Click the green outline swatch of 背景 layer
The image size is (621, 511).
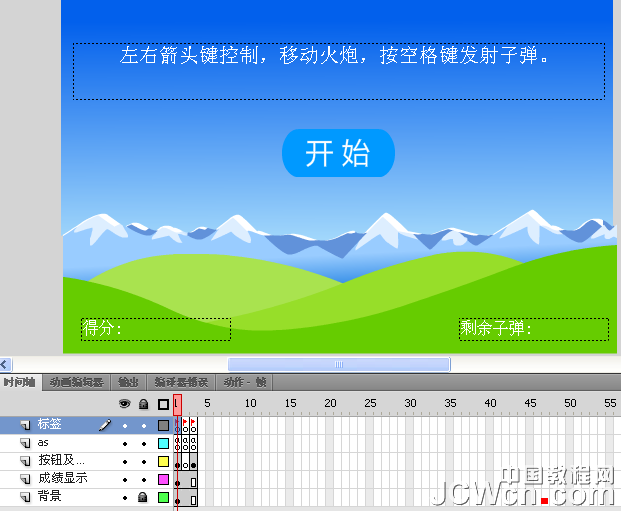163,498
